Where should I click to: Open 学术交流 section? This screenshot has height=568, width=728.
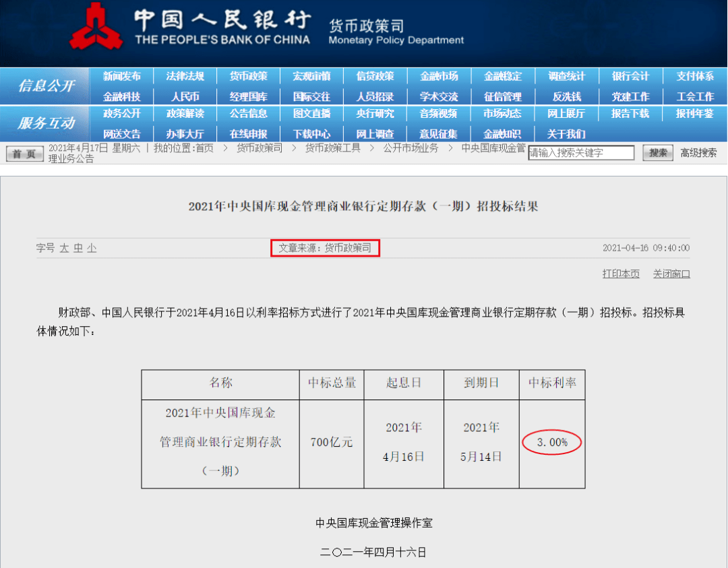(439, 96)
